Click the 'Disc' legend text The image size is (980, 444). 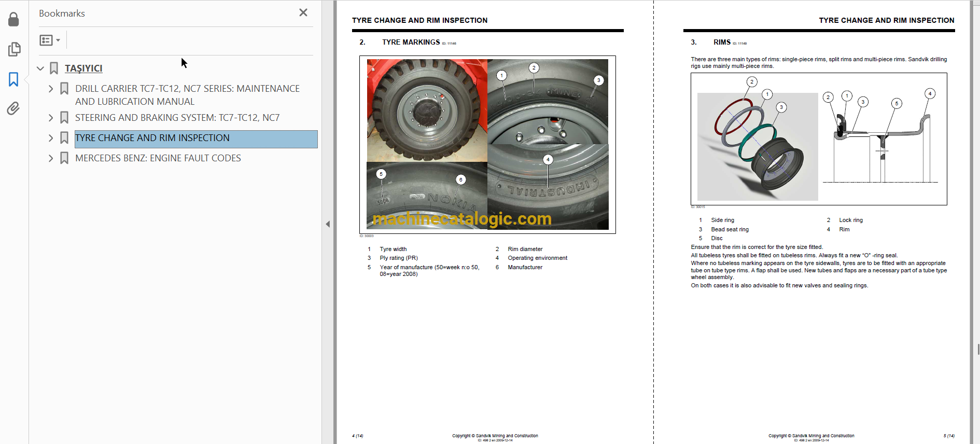(717, 238)
